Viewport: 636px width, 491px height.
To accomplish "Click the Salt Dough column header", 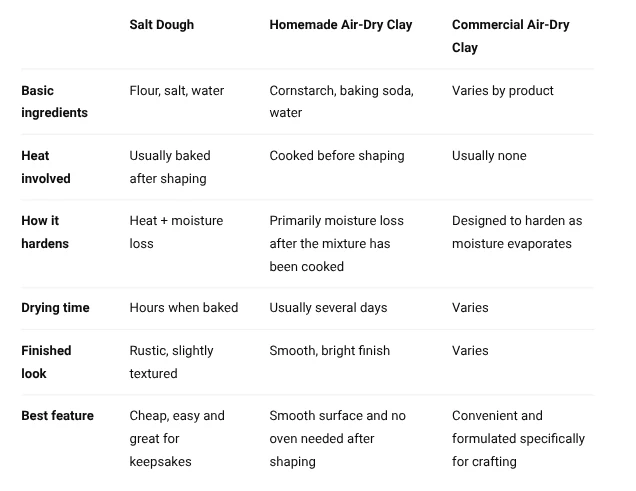I will tap(161, 25).
